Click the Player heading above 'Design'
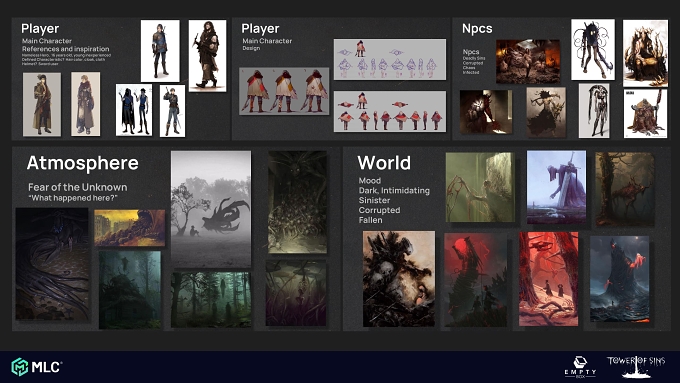The width and height of the screenshot is (680, 383). [x=260, y=29]
